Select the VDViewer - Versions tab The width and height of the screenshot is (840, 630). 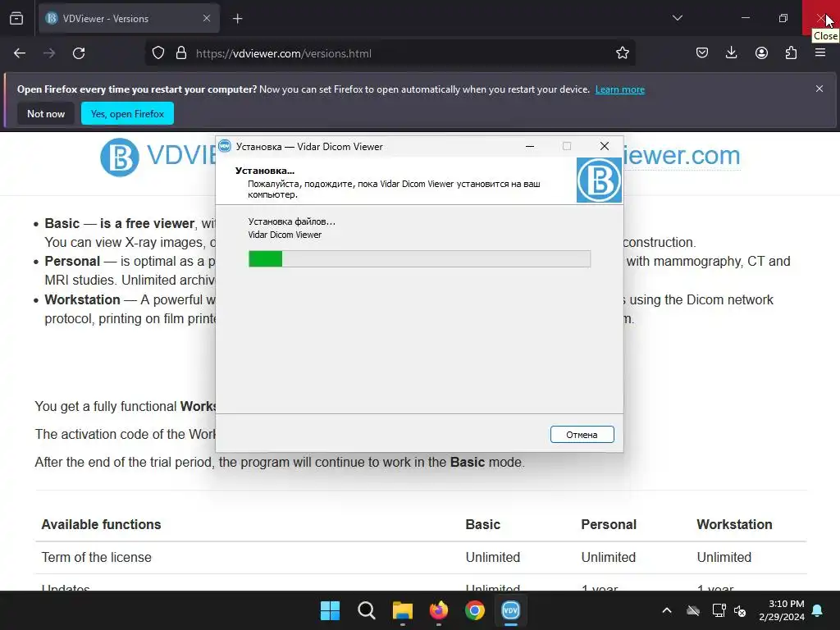point(129,19)
